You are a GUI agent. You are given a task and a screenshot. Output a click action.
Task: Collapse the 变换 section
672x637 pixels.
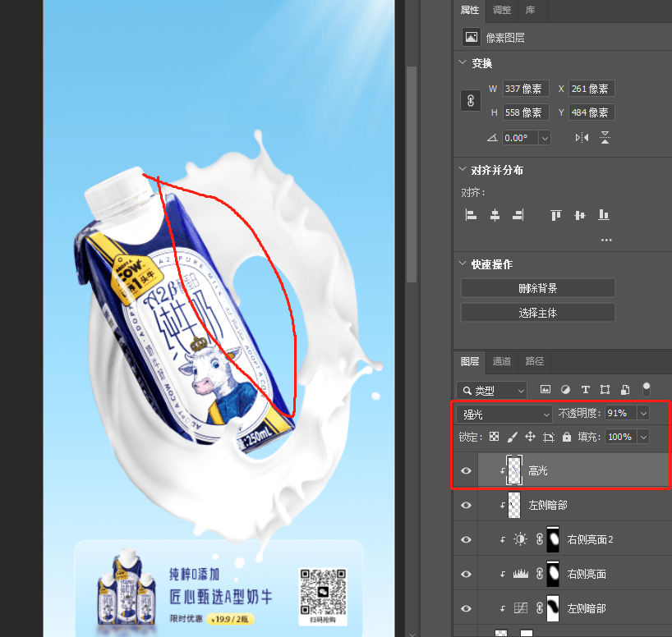point(463,62)
